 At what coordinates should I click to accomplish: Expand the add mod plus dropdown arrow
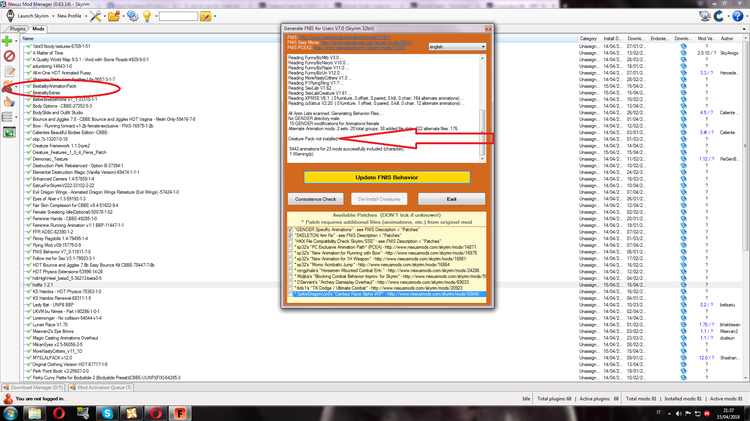(16, 42)
